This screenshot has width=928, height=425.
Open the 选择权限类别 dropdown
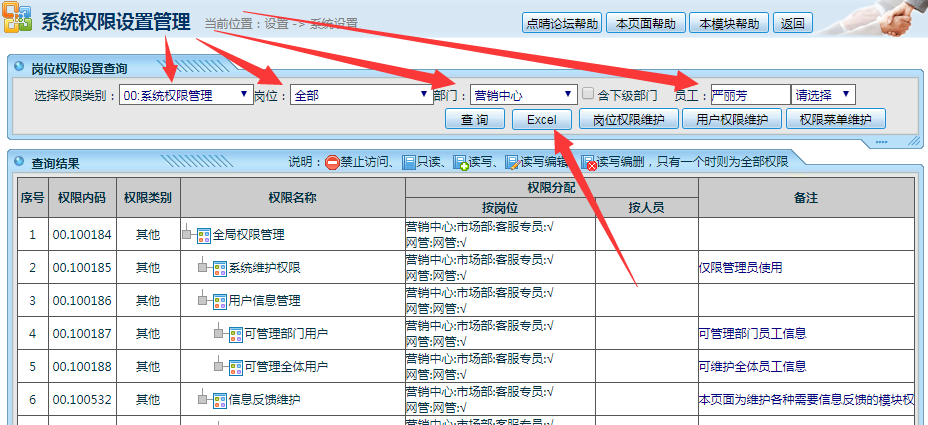click(186, 95)
